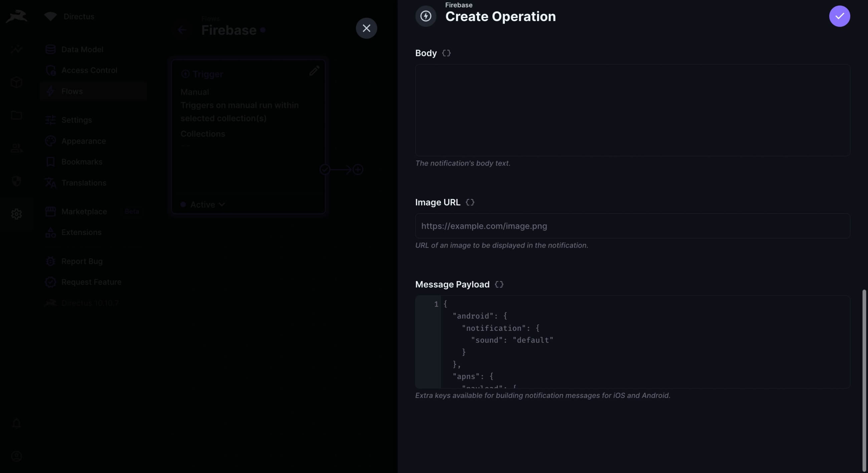
Task: Toggle raw value editor for Image URL
Action: click(x=470, y=203)
